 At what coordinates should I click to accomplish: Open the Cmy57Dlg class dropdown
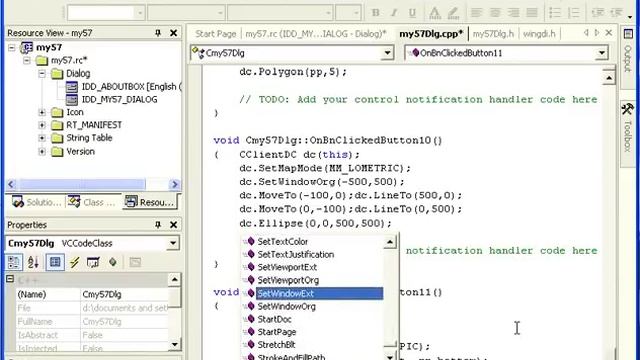(x=387, y=53)
